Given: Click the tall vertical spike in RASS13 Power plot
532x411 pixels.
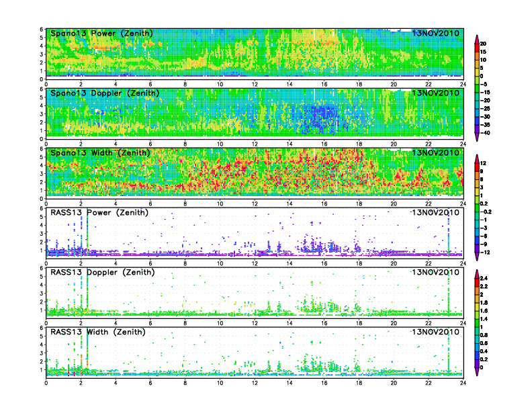Looking at the screenshot, I should click(87, 232).
